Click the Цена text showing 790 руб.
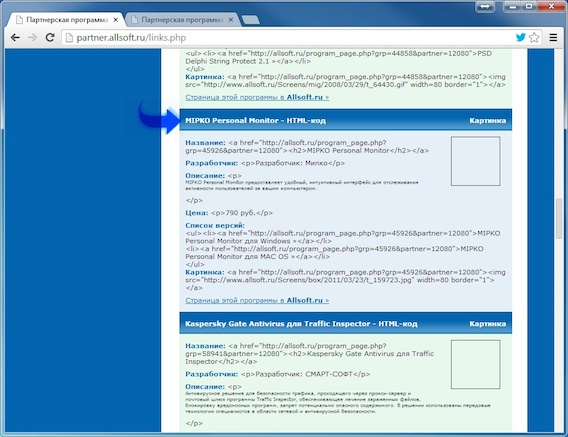 [229, 213]
